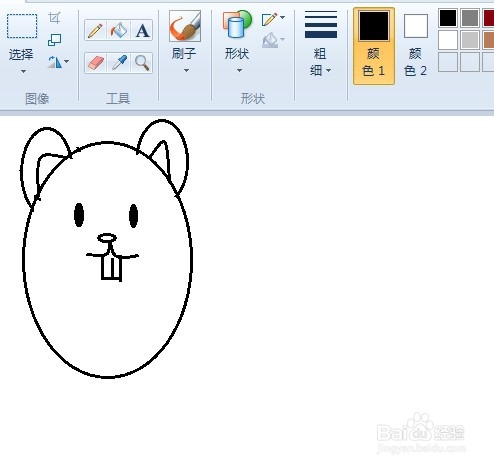Select the Color picker eyedropper
Image resolution: width=494 pixels, height=466 pixels.
pos(119,63)
